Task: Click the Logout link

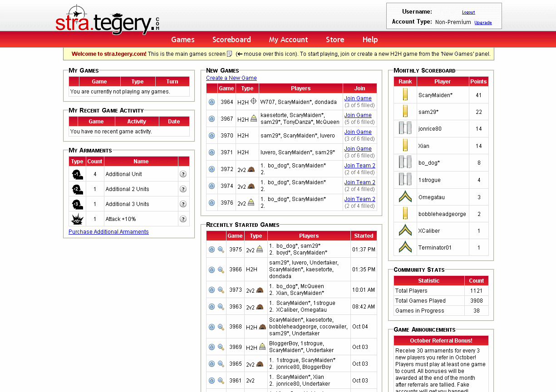Action: pos(468,12)
